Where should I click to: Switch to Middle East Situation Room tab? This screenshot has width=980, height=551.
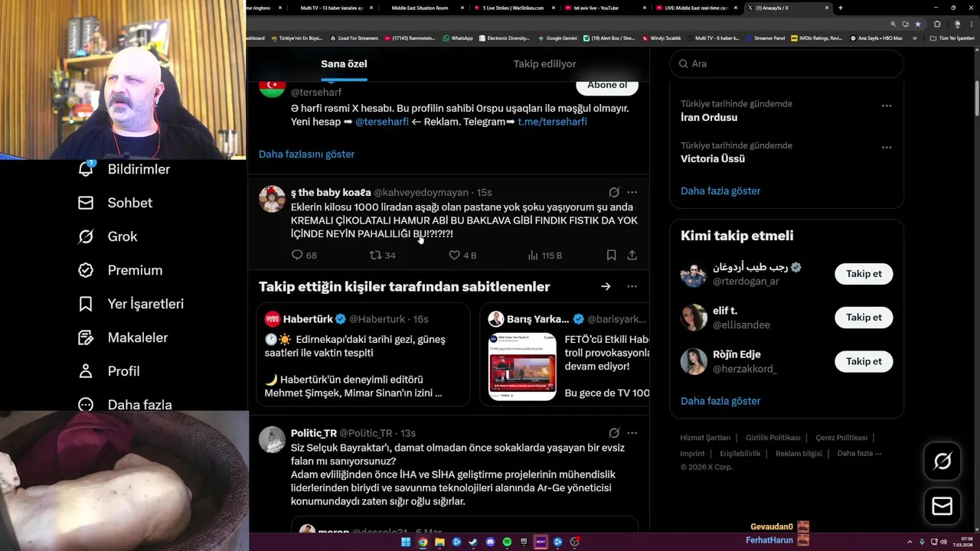pos(423,8)
